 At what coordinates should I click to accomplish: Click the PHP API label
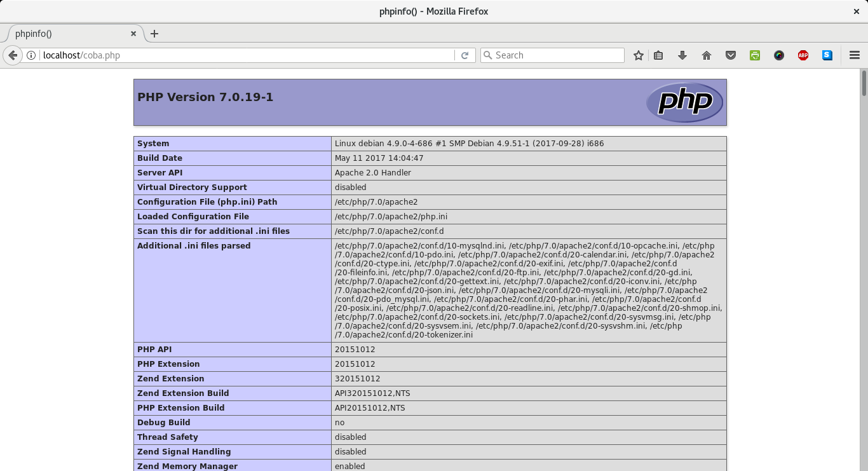click(x=154, y=350)
